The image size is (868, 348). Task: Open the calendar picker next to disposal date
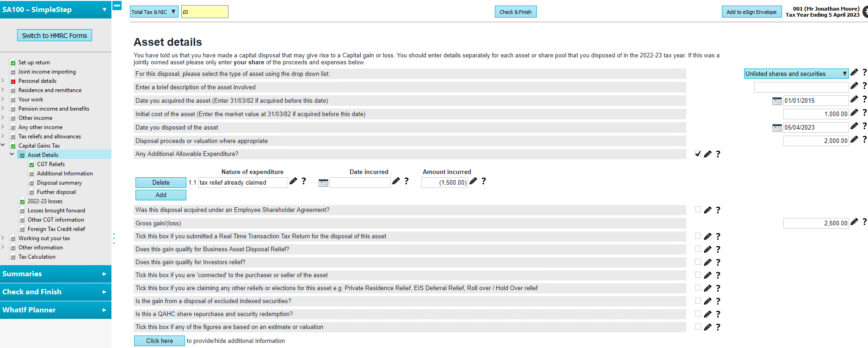pos(777,127)
